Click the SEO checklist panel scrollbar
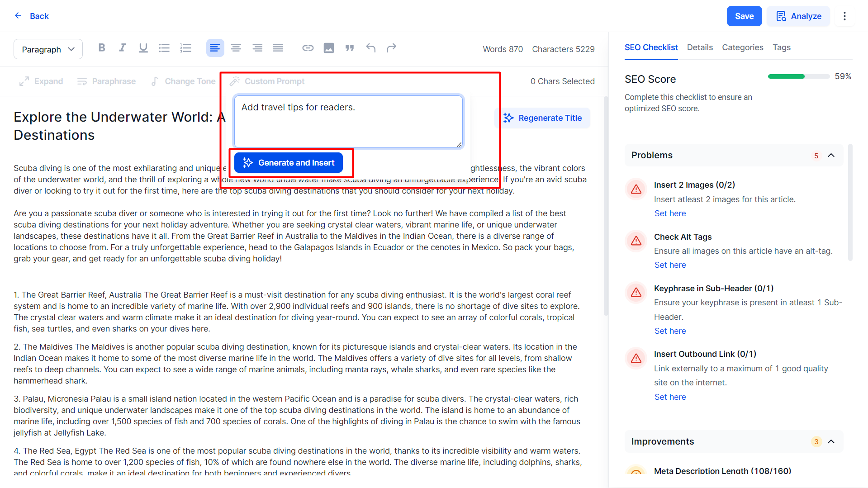Viewport: 868px width, 488px height. [x=850, y=203]
